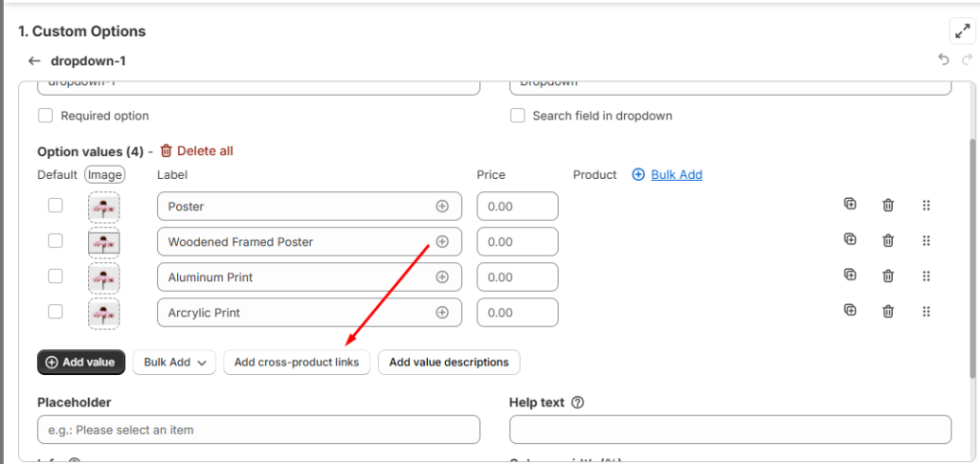Image resolution: width=980 pixels, height=464 pixels.
Task: Delete the Woodened Framed Poster value
Action: 888,241
